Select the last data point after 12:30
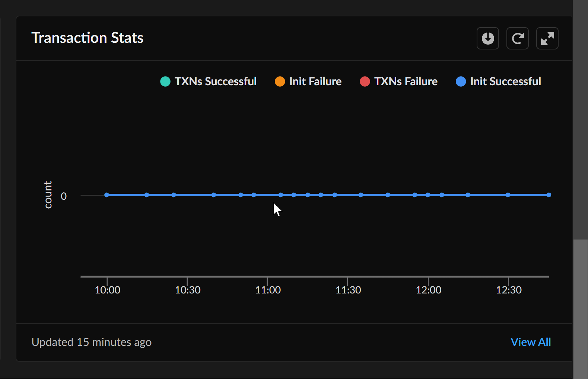 coord(548,195)
